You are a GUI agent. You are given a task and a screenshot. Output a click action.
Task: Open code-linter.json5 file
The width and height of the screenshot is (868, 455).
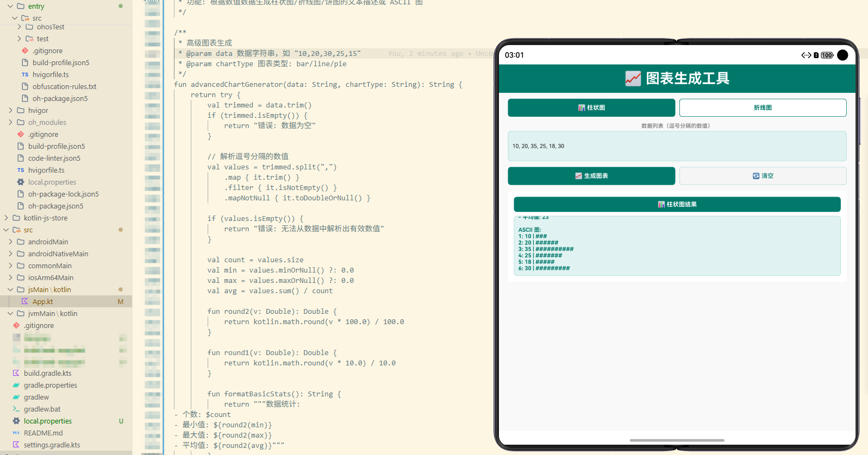click(54, 158)
